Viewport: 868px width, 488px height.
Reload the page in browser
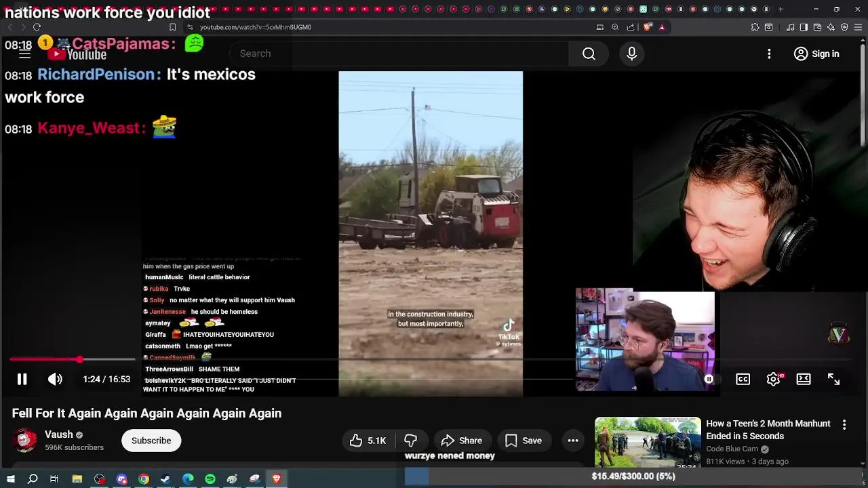pyautogui.click(x=37, y=27)
